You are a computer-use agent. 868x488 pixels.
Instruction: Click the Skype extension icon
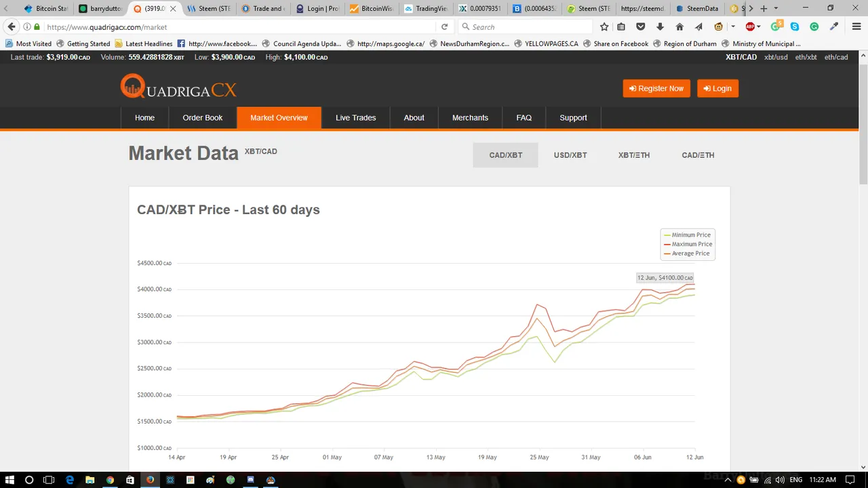pyautogui.click(x=795, y=27)
